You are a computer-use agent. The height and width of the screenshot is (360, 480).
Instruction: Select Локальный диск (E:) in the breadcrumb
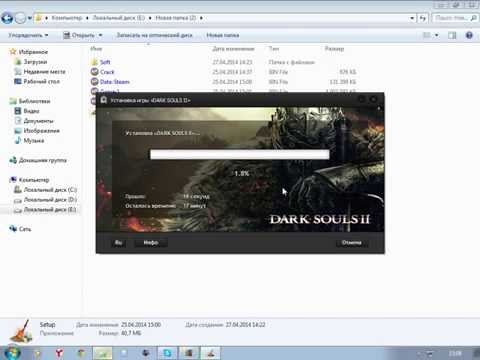click(118, 18)
